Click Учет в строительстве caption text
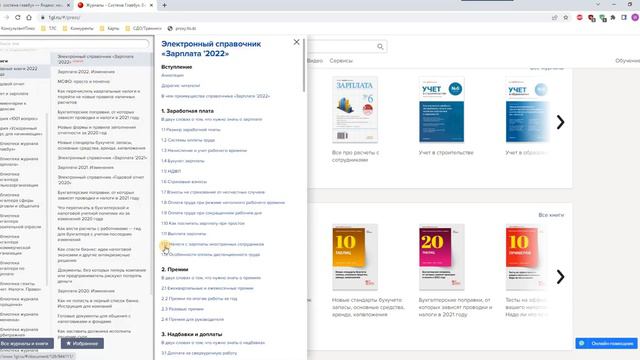 pos(446,153)
